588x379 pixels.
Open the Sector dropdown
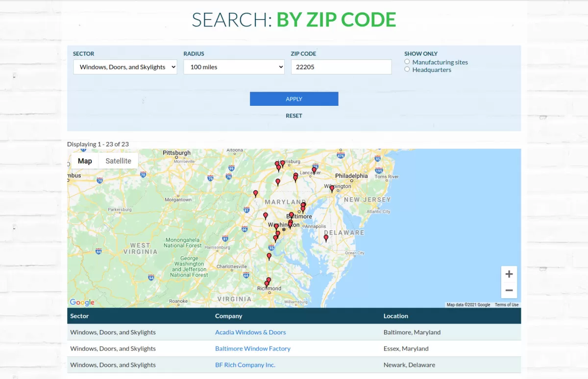point(125,67)
